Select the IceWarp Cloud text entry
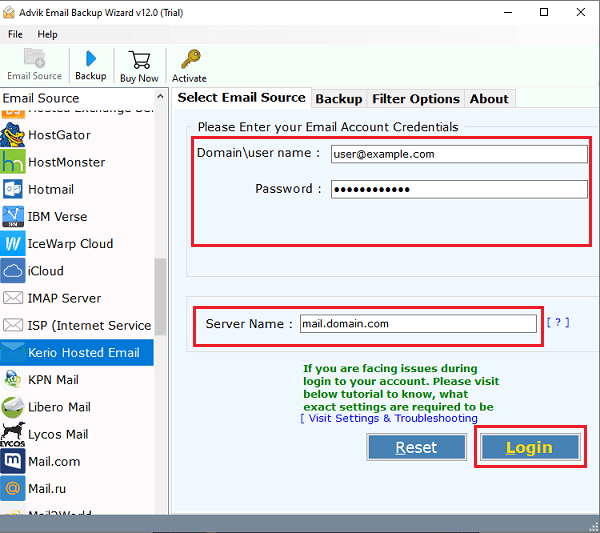Image resolution: width=600 pixels, height=533 pixels. [x=70, y=244]
